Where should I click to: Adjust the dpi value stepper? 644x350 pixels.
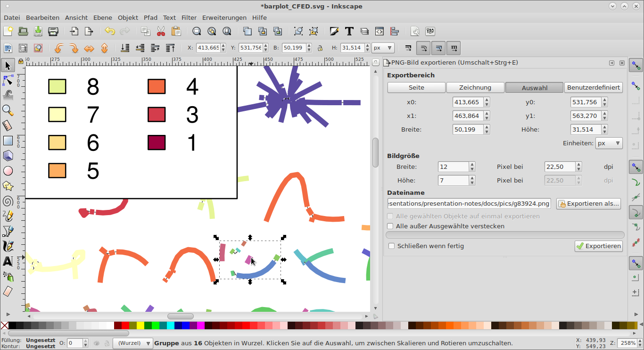coord(579,167)
